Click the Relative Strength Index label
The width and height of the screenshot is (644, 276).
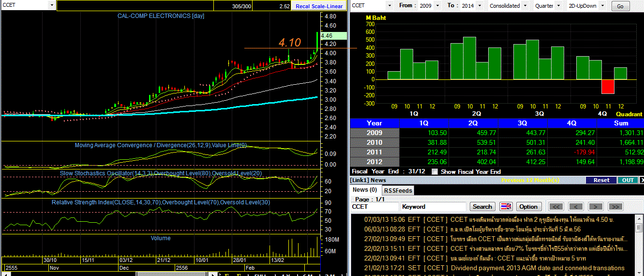(x=161, y=202)
